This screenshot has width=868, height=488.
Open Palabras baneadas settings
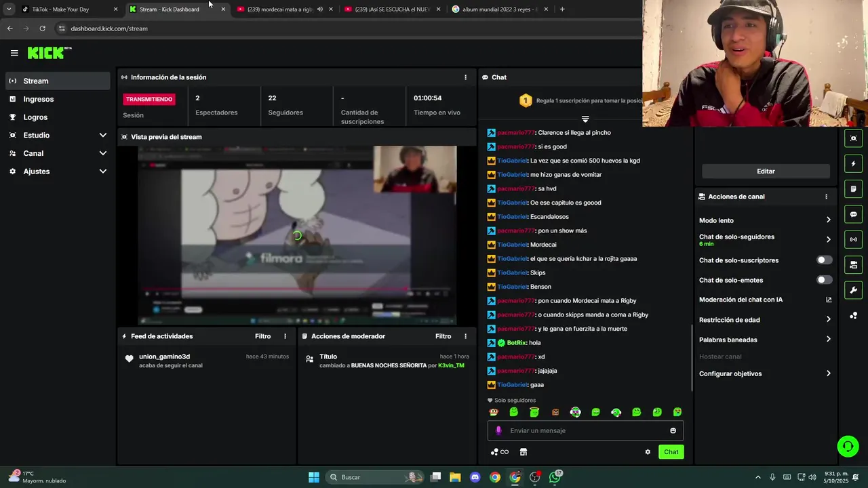click(765, 340)
